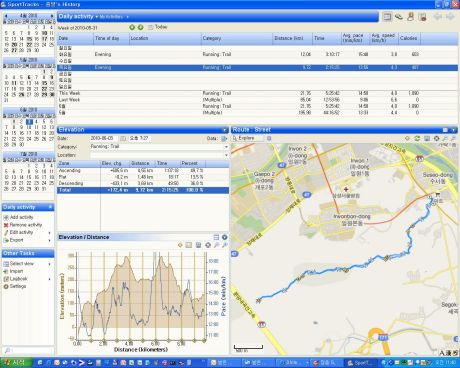
Task: Open calendar picker next to activity date
Action: (x=123, y=138)
